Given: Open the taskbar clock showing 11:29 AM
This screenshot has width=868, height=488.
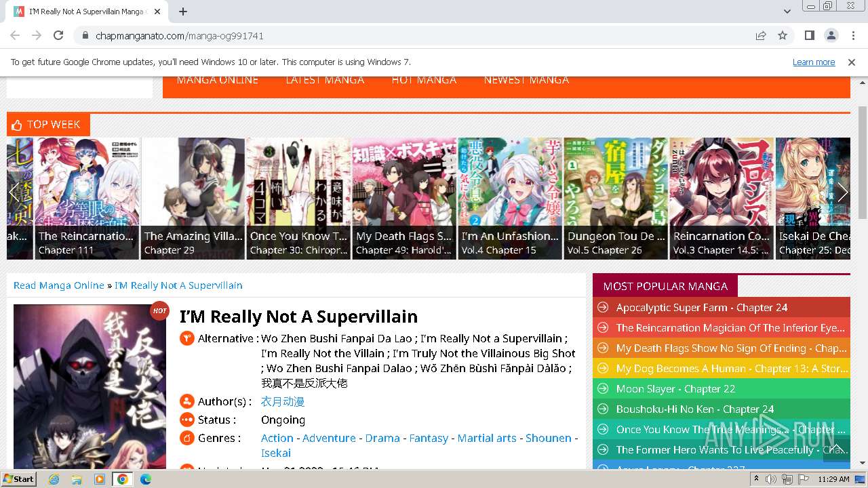Looking at the screenshot, I should coord(833,479).
